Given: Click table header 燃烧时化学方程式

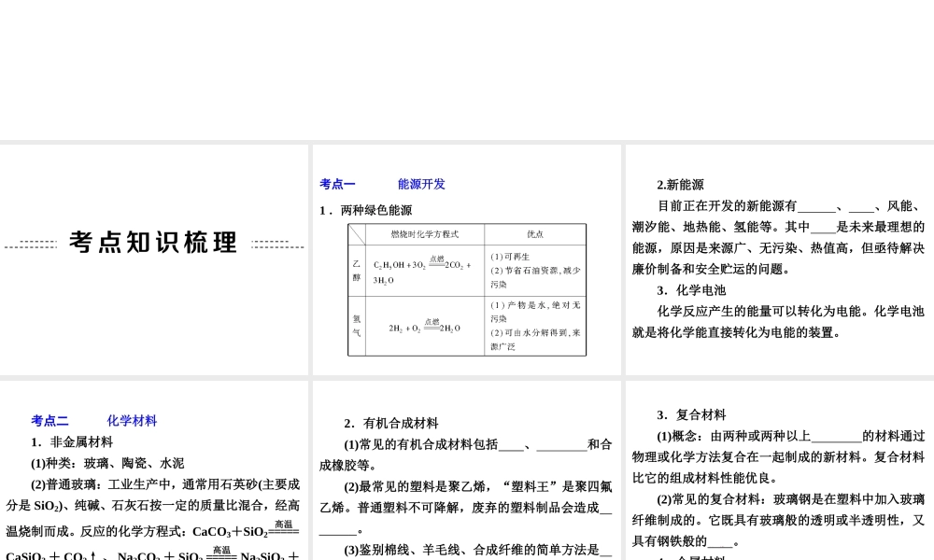Looking at the screenshot, I should 425,234.
